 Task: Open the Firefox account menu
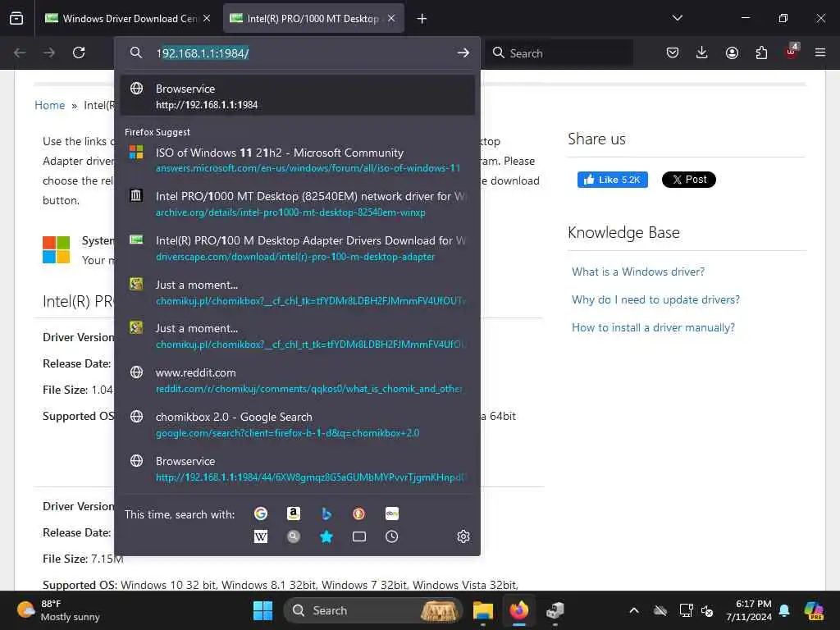pos(732,52)
